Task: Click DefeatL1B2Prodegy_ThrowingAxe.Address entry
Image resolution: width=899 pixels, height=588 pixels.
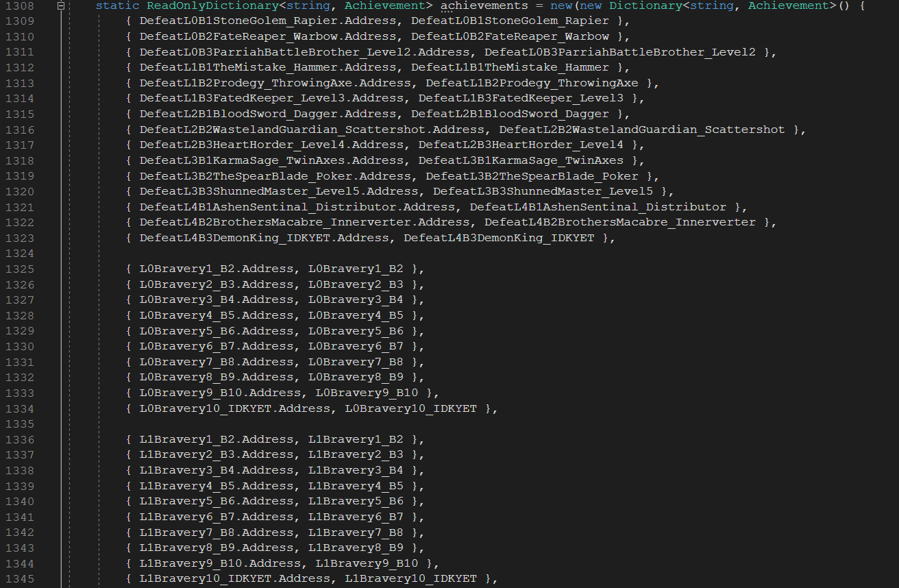Action: tap(275, 83)
